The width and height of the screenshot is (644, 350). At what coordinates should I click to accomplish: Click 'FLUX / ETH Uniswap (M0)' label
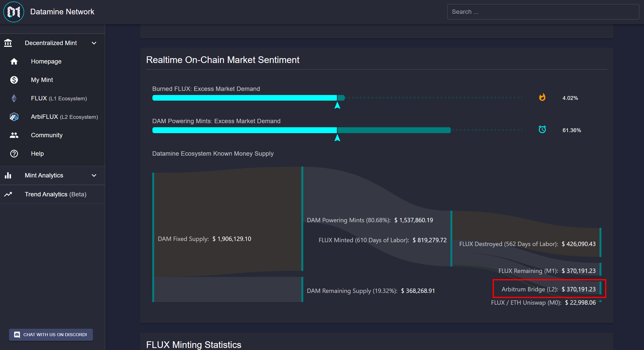point(543,303)
